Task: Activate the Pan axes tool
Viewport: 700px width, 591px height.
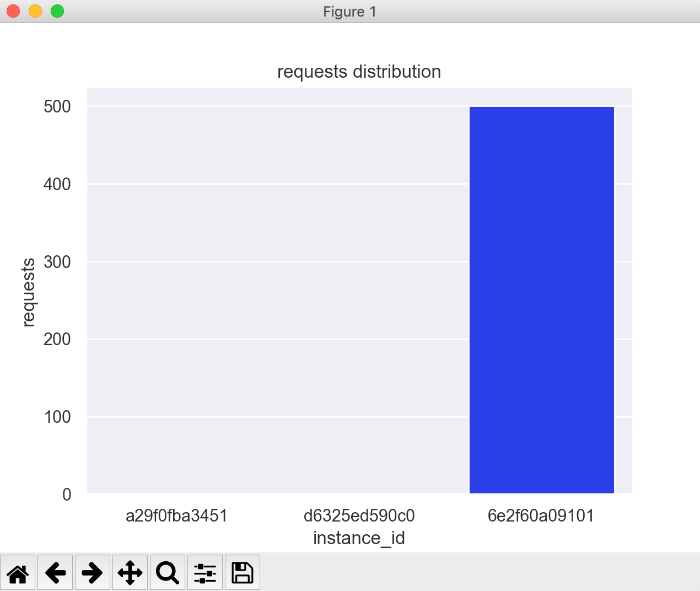Action: coord(130,573)
